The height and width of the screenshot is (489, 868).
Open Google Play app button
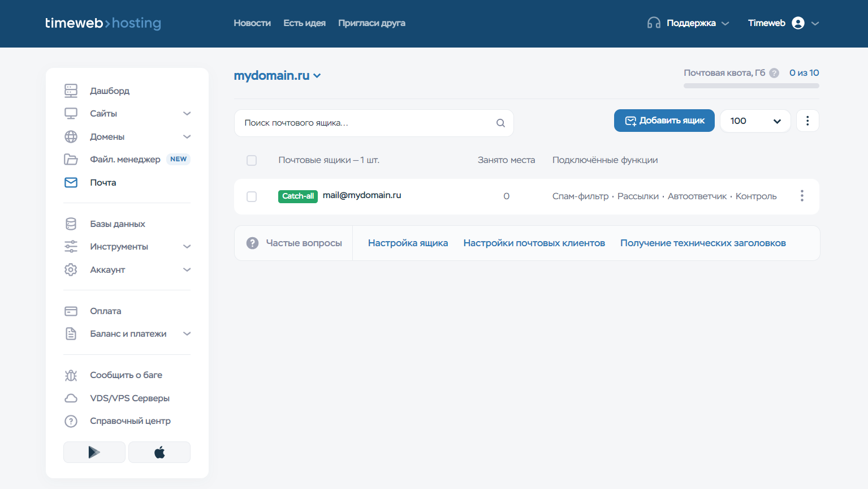pos(94,452)
